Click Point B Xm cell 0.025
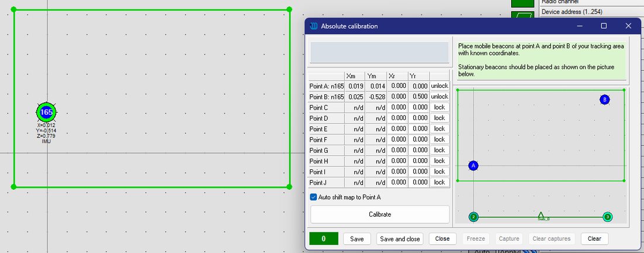Viewport: 644px width, 253px height. click(355, 97)
